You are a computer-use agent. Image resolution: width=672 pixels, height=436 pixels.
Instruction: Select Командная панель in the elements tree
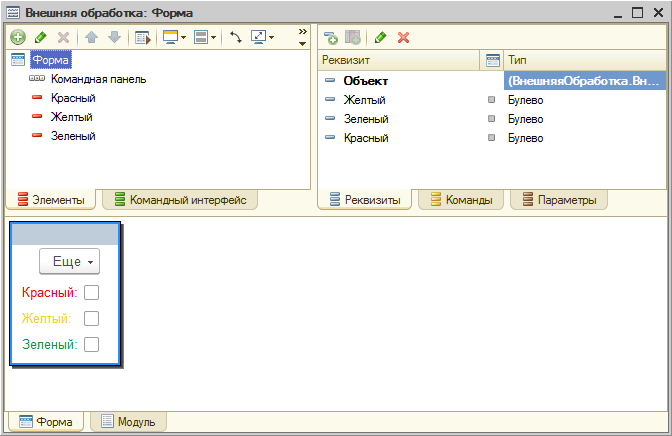98,79
